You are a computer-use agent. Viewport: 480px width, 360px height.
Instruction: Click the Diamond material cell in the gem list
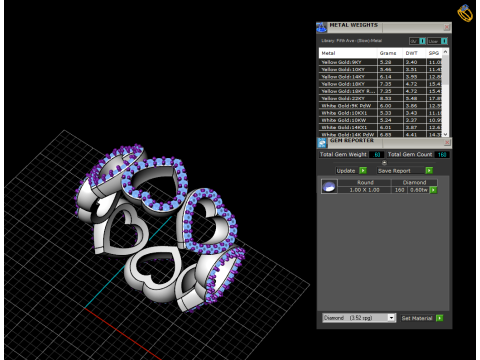[414, 182]
